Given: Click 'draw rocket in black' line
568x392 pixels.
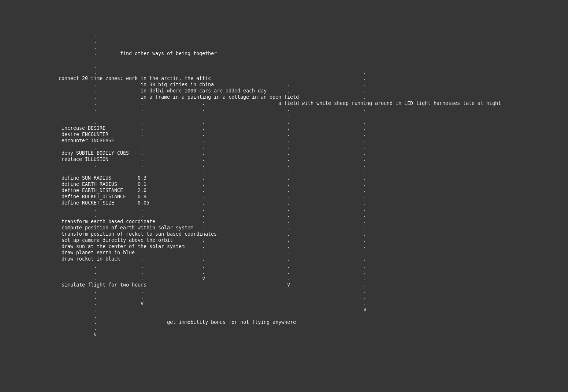Looking at the screenshot, I should pos(91,259).
